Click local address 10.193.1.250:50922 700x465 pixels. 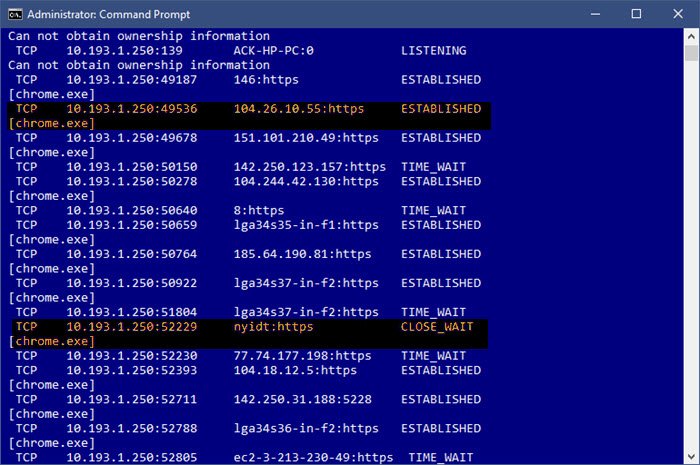click(x=132, y=282)
